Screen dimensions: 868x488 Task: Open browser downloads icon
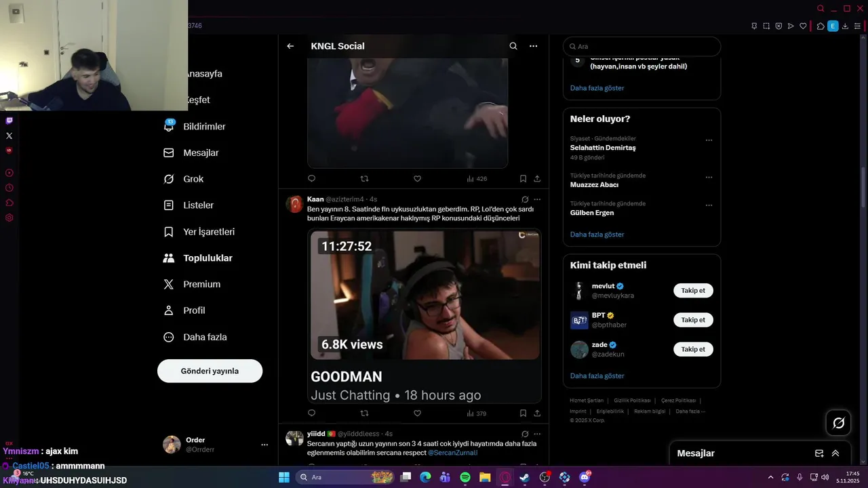click(x=845, y=26)
